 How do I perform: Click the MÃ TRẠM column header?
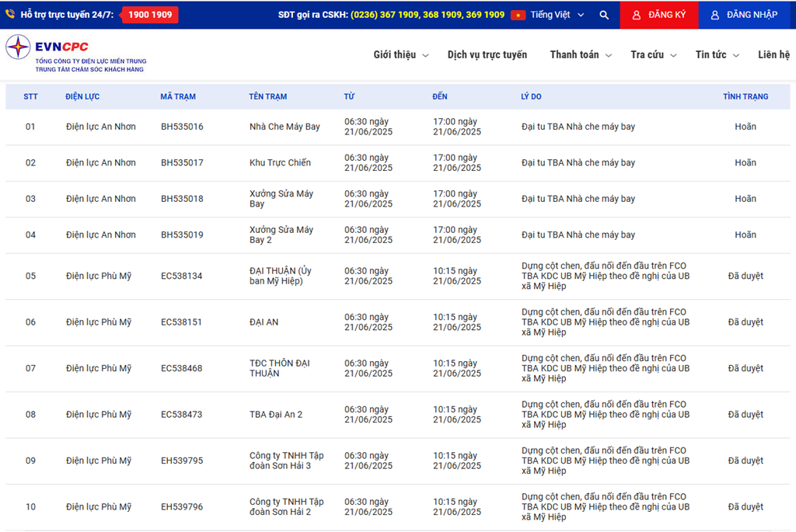point(178,97)
